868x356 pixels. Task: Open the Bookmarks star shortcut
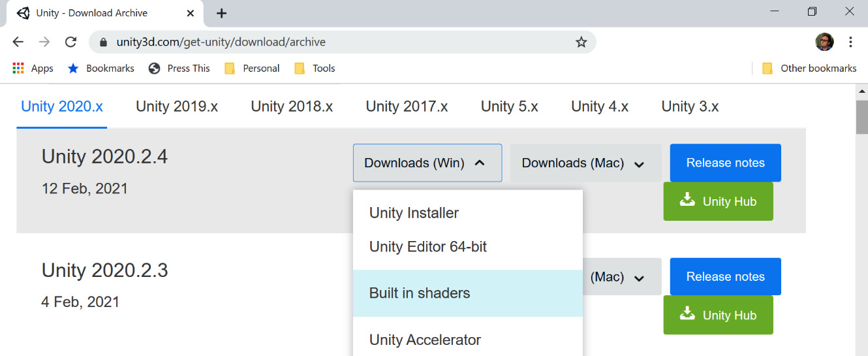(x=101, y=68)
